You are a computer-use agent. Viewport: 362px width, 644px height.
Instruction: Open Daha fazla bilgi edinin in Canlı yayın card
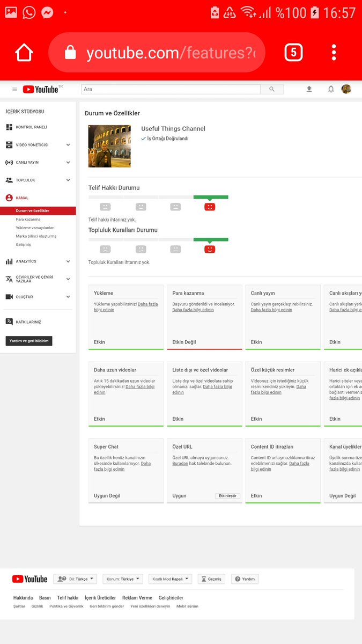tap(271, 310)
